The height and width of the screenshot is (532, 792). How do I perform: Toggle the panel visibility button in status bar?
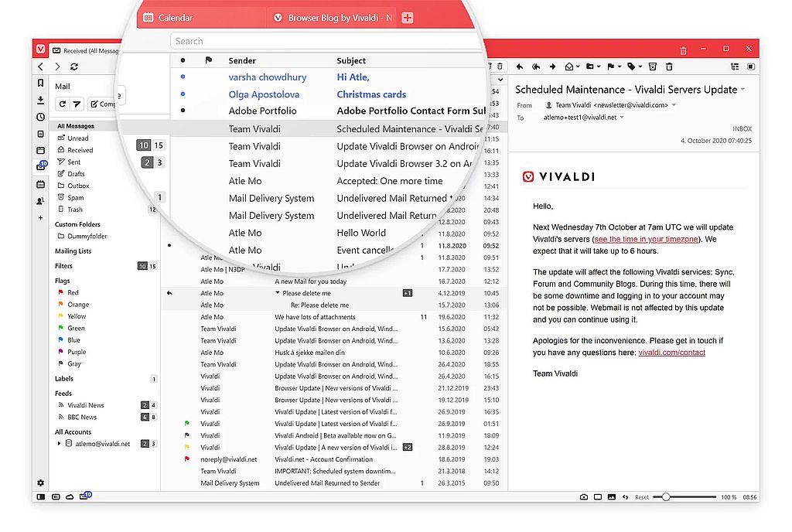(x=40, y=497)
